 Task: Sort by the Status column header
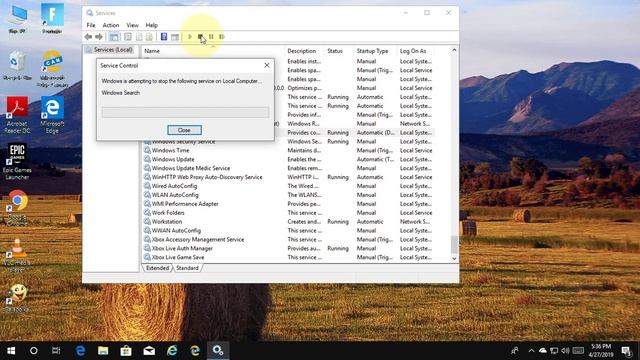(339, 51)
